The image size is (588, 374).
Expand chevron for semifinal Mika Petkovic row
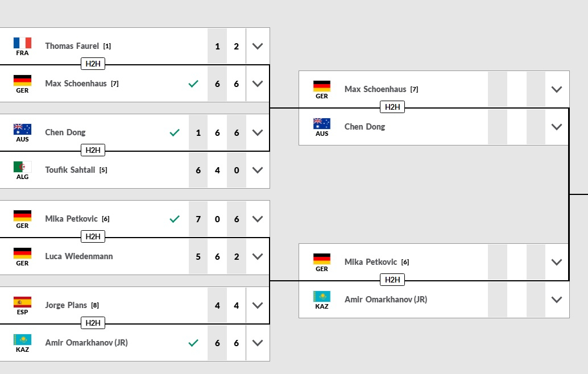pyautogui.click(x=557, y=262)
